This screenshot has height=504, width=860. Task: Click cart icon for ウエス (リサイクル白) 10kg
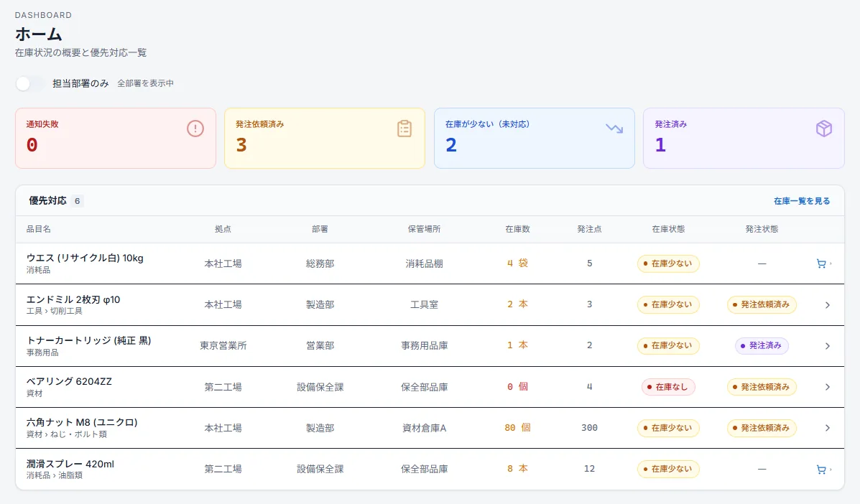[x=821, y=263]
